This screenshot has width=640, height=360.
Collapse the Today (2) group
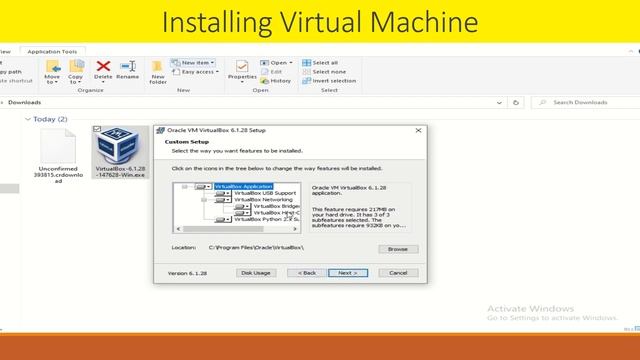coord(28,119)
